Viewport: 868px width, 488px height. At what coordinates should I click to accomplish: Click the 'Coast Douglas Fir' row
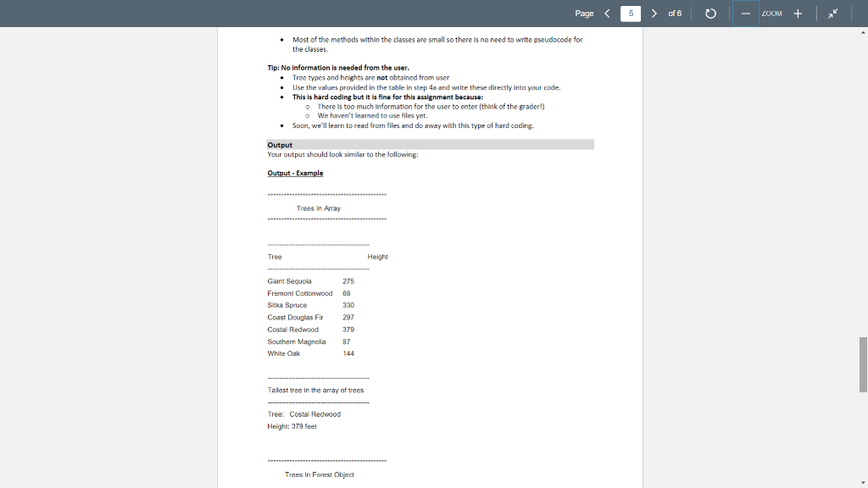310,318
